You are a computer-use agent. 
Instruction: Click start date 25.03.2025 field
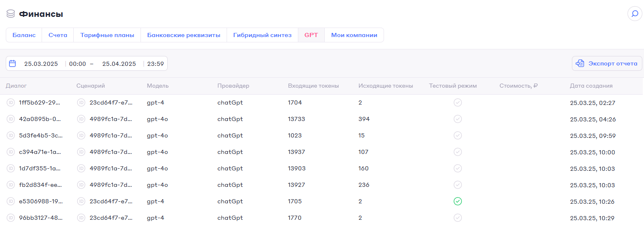click(x=41, y=64)
